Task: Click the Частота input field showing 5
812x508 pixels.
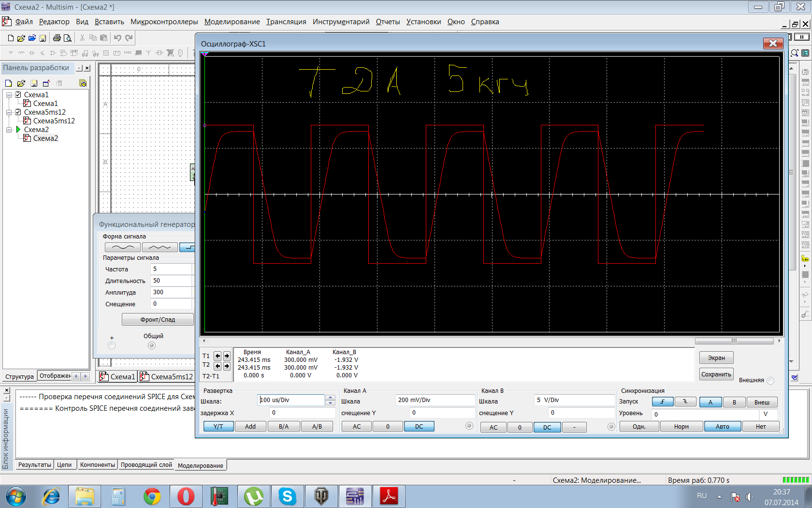Action: tap(172, 269)
